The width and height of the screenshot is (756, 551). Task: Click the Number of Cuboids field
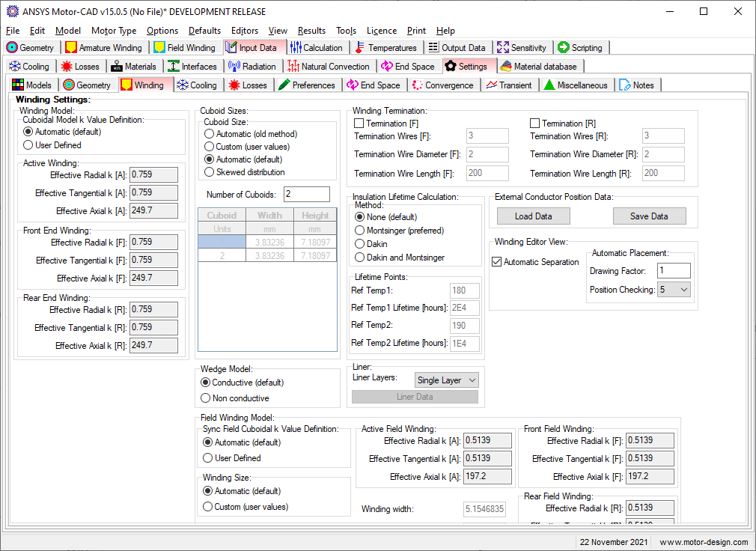click(x=306, y=195)
